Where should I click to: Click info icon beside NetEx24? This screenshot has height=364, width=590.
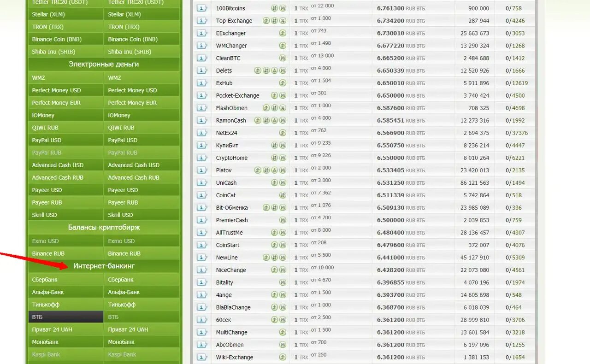[202, 133]
